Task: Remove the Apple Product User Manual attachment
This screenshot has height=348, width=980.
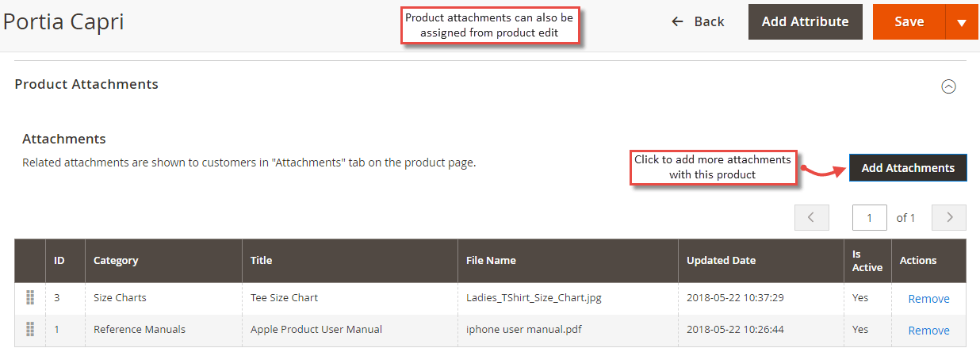Action: pos(928,331)
